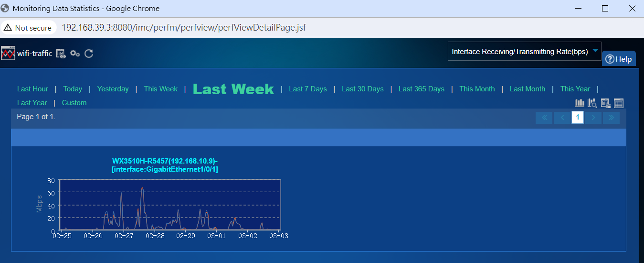This screenshot has height=263, width=644.
Task: Maximize the Chrome window
Action: click(605, 8)
